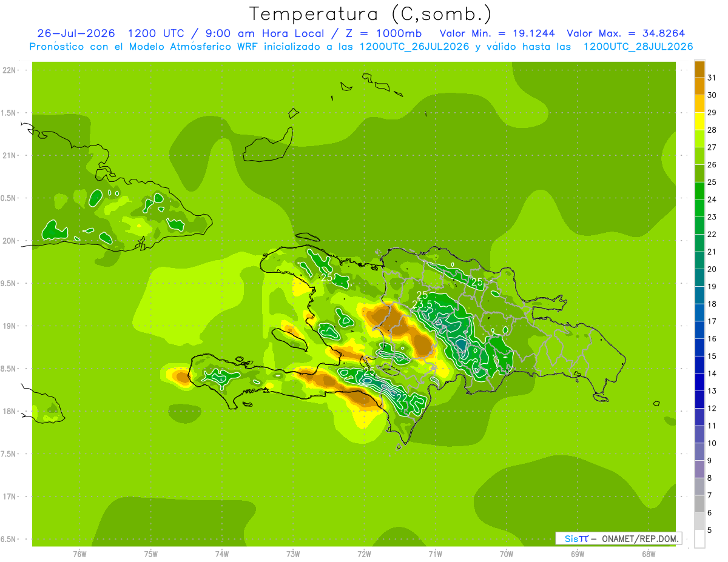This screenshot has width=728, height=562.
Task: Click the init time "1200UTC_26JUL2026"
Action: pyautogui.click(x=414, y=47)
